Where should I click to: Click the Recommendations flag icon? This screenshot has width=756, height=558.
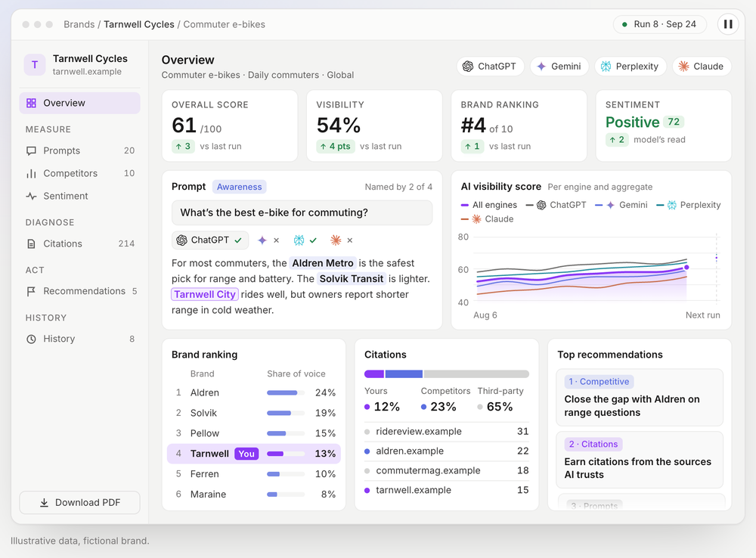click(31, 291)
